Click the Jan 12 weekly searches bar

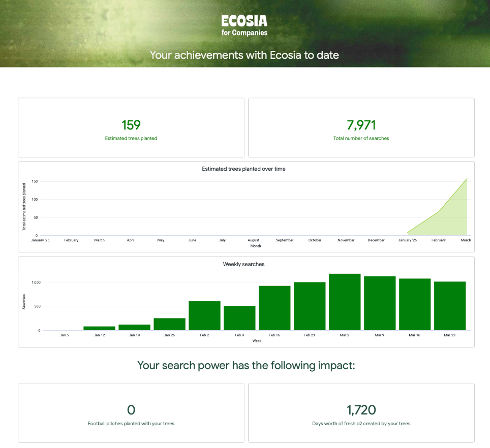coord(99,328)
